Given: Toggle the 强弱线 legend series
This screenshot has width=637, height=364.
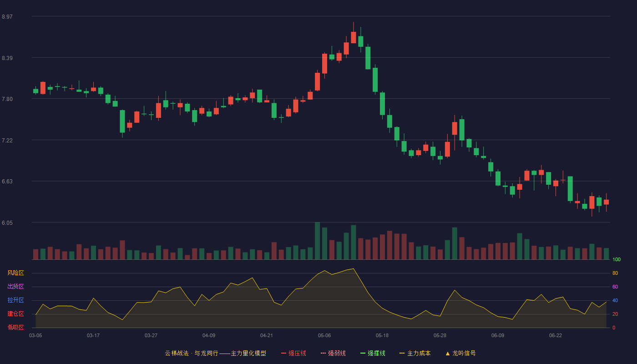Looking at the screenshot, I should click(x=333, y=353).
